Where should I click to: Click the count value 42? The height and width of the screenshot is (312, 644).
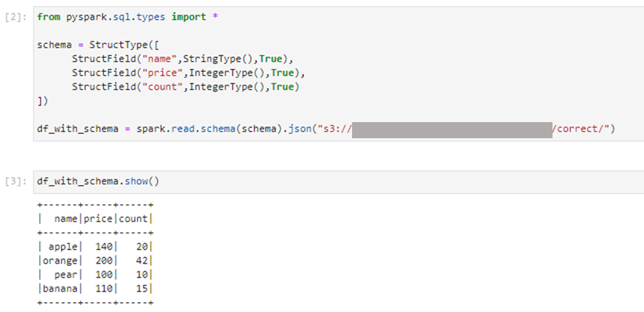coord(142,260)
